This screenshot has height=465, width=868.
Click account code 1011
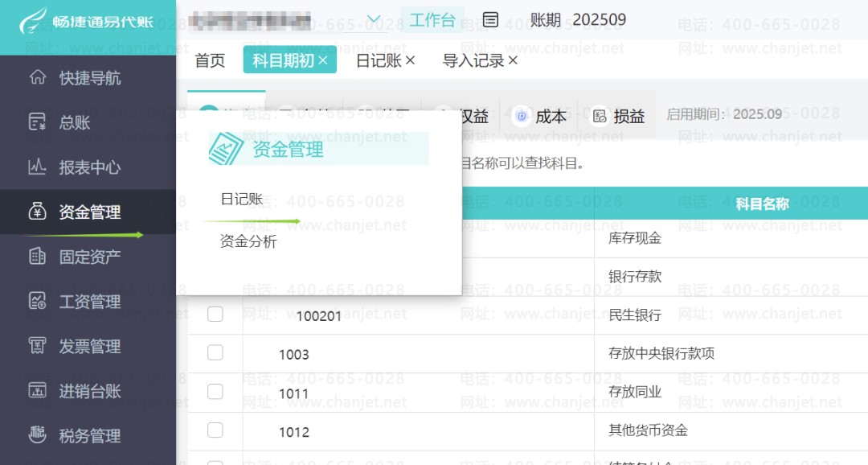click(x=294, y=393)
